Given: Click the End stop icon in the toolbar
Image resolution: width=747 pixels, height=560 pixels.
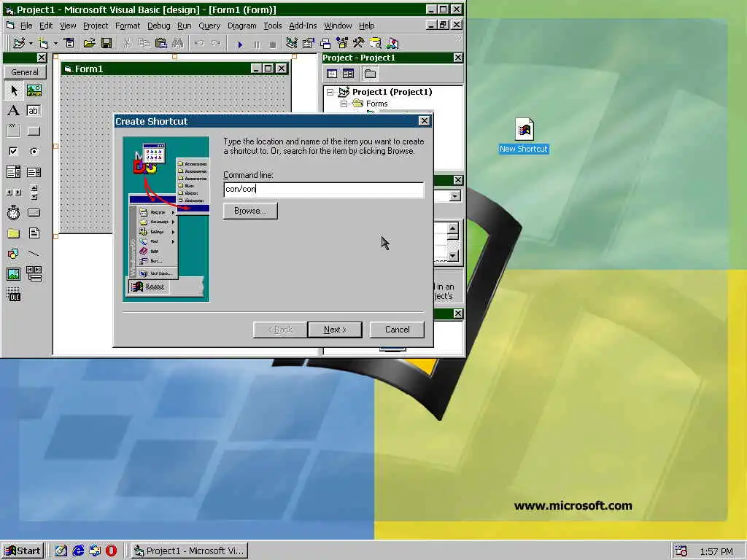Looking at the screenshot, I should 273,44.
